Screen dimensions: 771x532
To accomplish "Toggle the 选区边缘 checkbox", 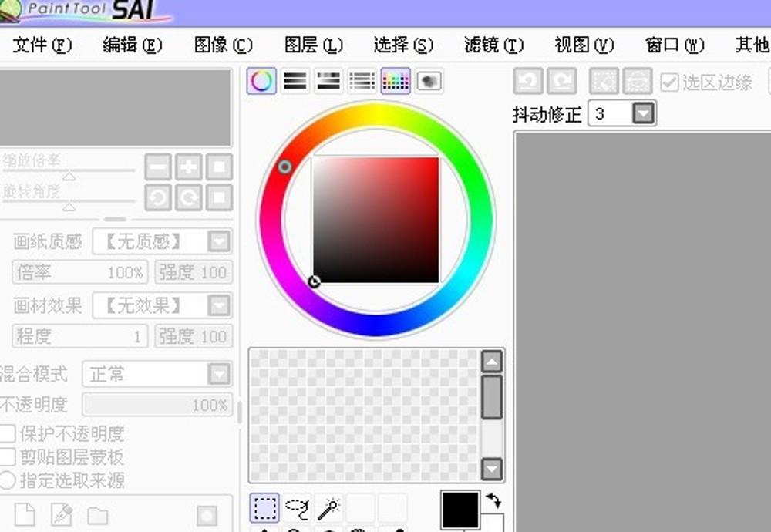I will (670, 82).
